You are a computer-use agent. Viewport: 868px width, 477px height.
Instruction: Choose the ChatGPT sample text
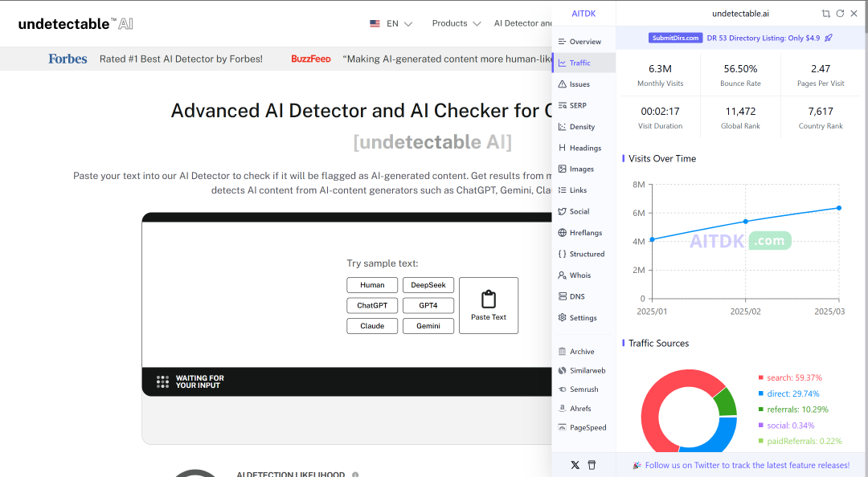[372, 305]
